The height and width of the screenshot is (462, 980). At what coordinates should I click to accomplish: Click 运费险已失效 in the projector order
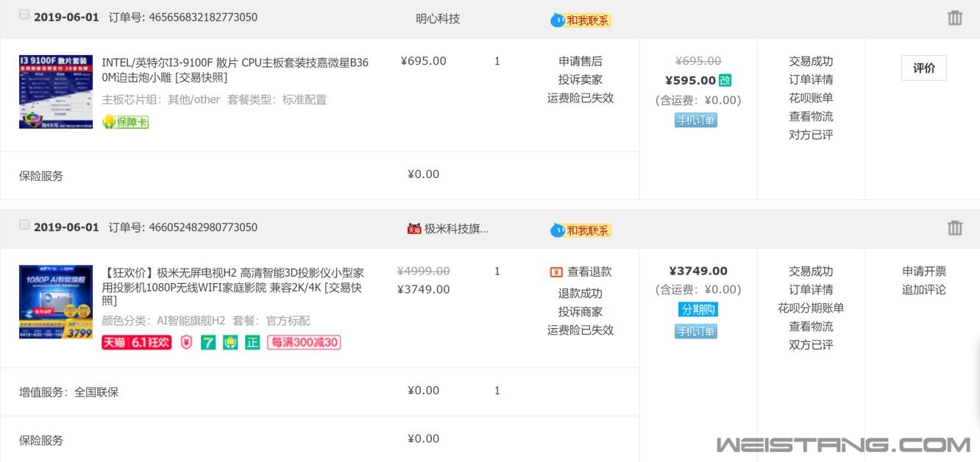[580, 330]
